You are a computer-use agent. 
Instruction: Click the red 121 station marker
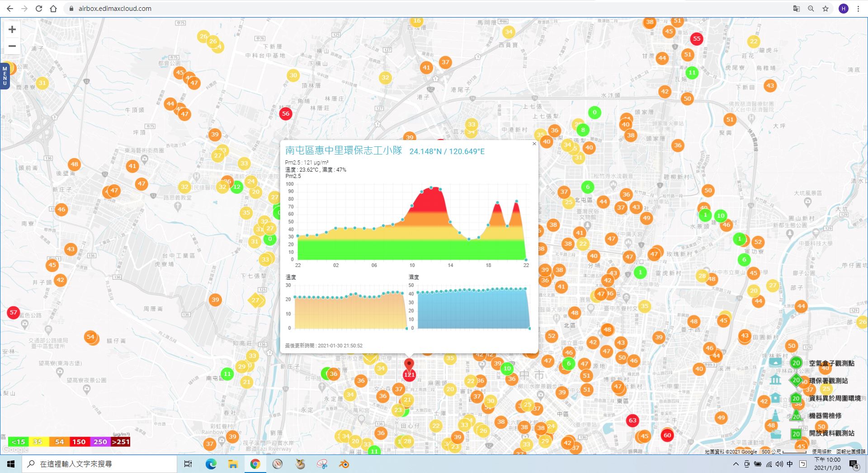coord(409,375)
